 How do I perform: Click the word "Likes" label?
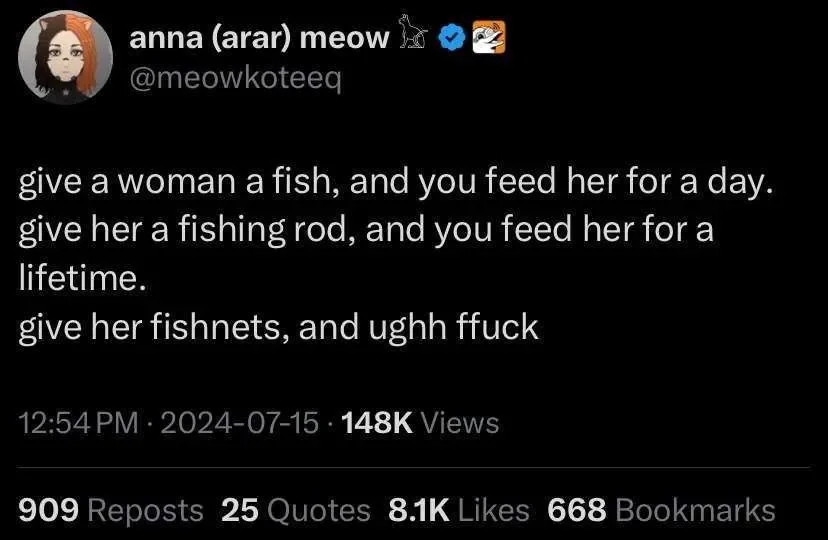tap(493, 510)
